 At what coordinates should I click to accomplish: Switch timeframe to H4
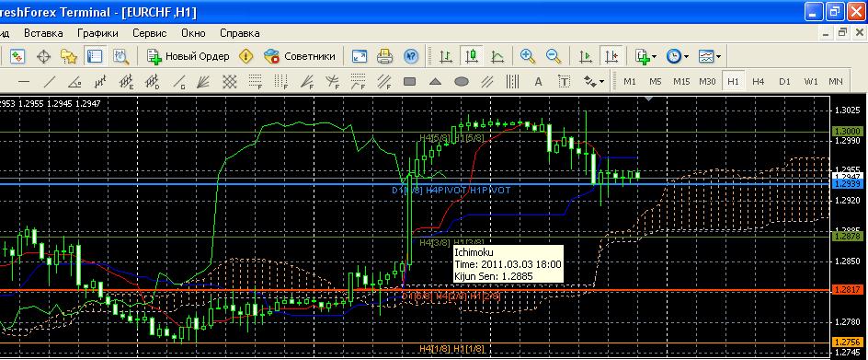point(759,82)
